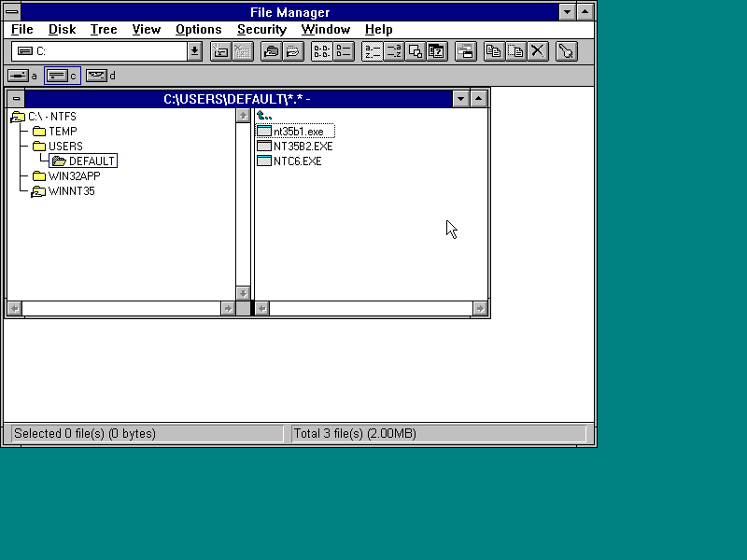Open Permissions with the key icon
Image resolution: width=747 pixels, height=560 pixels.
pyautogui.click(x=567, y=51)
